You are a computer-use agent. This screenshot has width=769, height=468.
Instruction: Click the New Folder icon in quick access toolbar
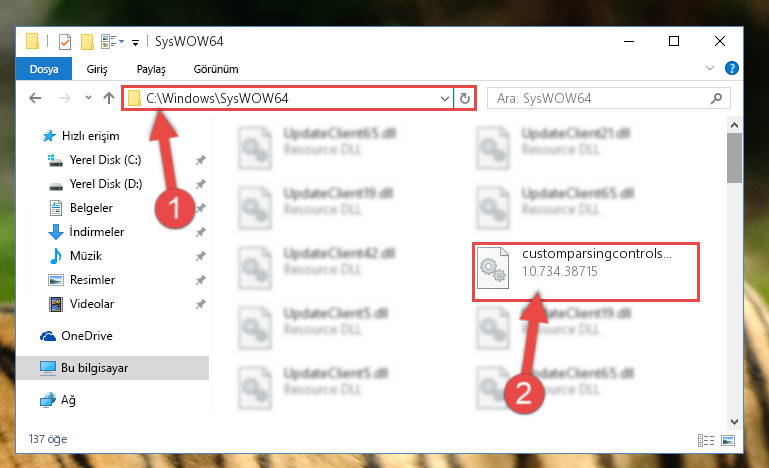[x=87, y=42]
